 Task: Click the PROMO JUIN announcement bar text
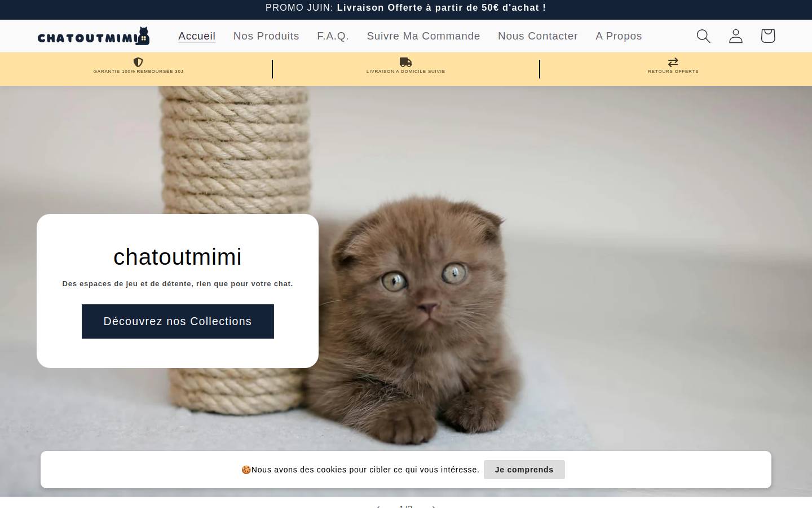[405, 8]
